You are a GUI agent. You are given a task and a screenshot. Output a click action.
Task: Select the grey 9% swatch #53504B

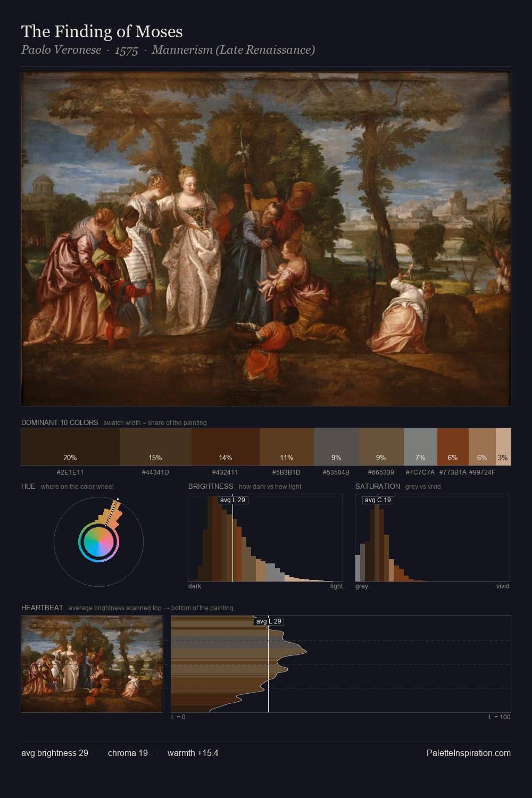[336, 447]
